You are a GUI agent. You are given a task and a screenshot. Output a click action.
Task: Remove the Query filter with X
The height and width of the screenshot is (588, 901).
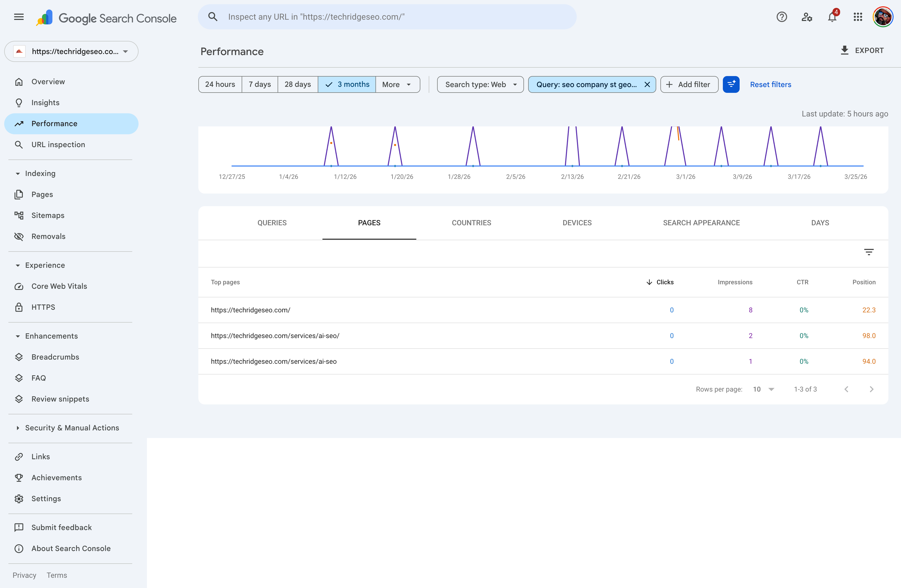[647, 84]
